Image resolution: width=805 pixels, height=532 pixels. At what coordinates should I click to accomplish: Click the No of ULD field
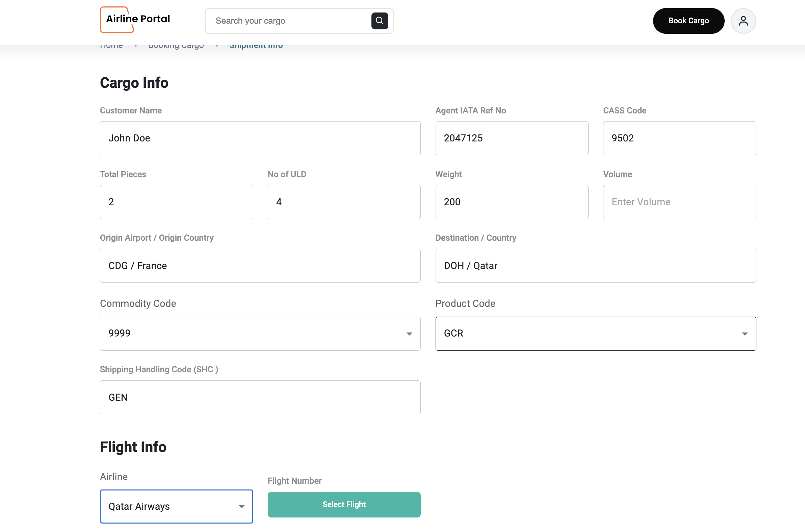[x=344, y=202]
